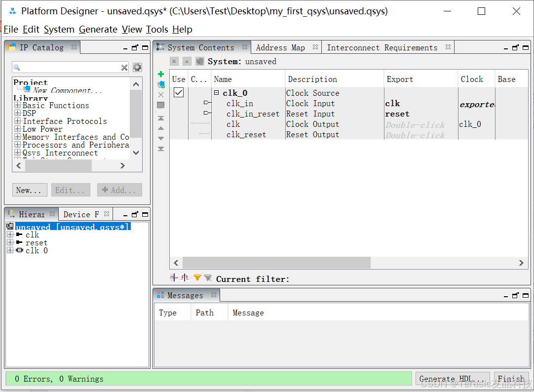This screenshot has width=534, height=392.
Task: Click the + Add... button
Action: (x=119, y=190)
